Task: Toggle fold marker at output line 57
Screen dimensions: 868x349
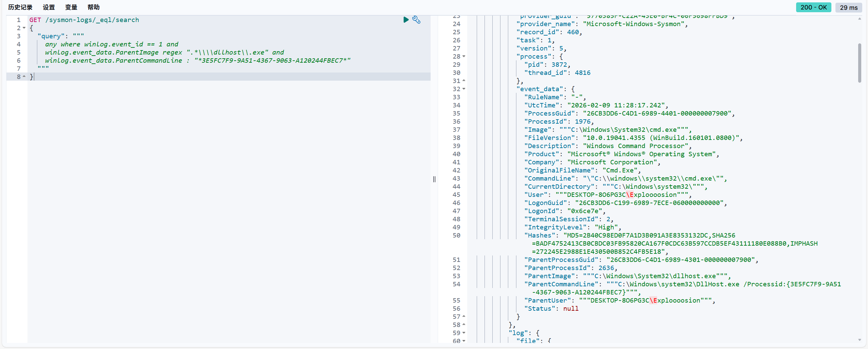Action: coord(464,316)
